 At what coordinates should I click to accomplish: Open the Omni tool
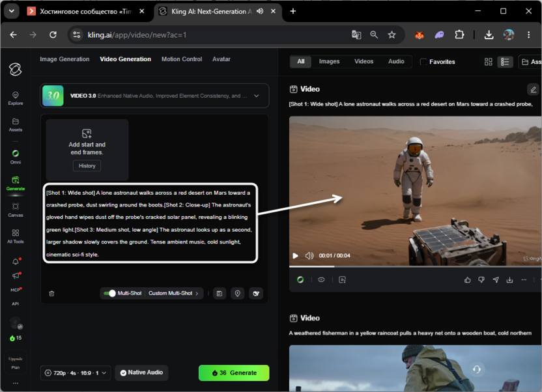pos(15,156)
